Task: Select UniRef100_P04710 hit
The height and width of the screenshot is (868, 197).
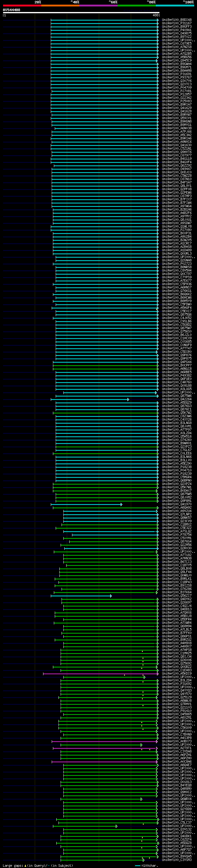Action: [x=176, y=470]
